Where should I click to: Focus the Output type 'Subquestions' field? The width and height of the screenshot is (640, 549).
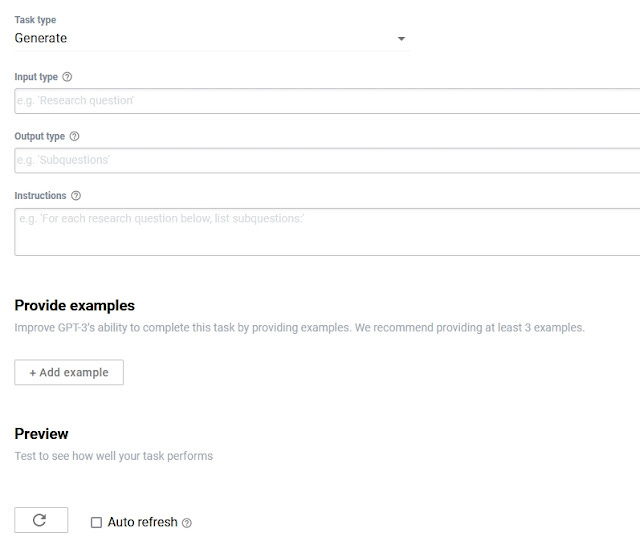point(327,160)
